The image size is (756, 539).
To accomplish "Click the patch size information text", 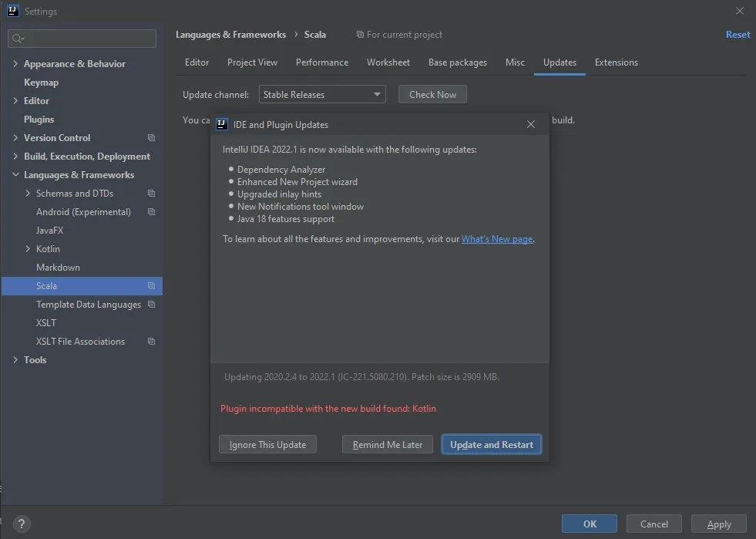I will 361,377.
